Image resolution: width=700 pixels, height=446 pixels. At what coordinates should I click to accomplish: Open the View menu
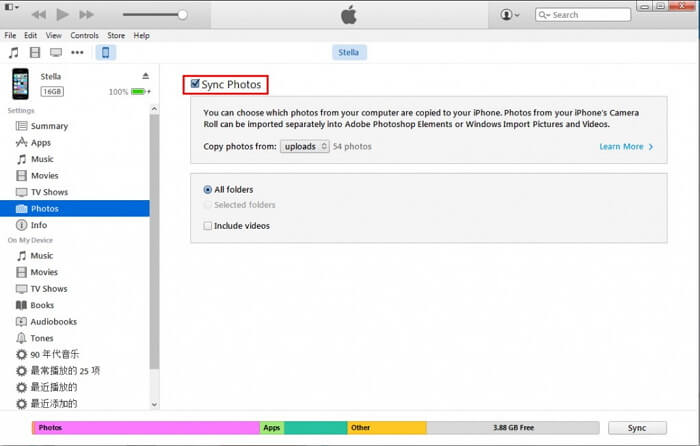pyautogui.click(x=54, y=35)
